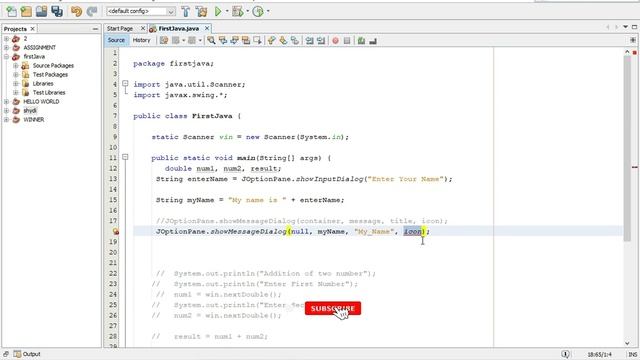Screen dimensions: 640x360
Task: Uncomment selected lines icon
Action: click(x=373, y=40)
